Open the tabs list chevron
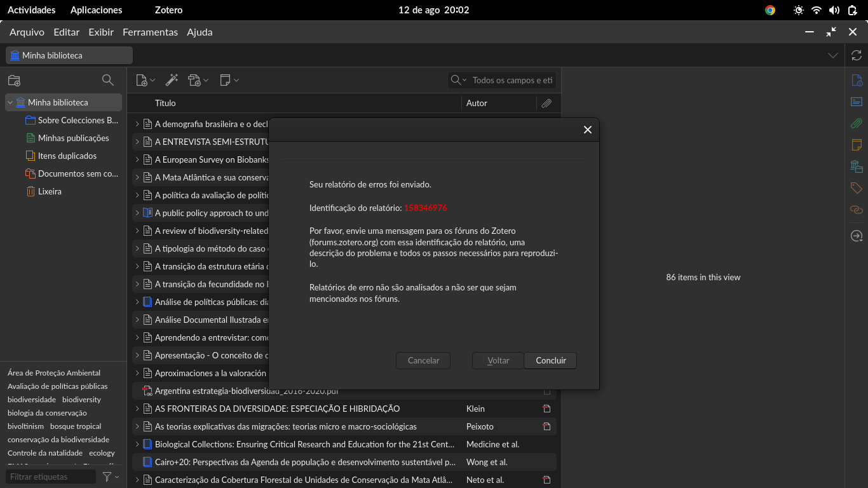The image size is (868, 488). 833,55
